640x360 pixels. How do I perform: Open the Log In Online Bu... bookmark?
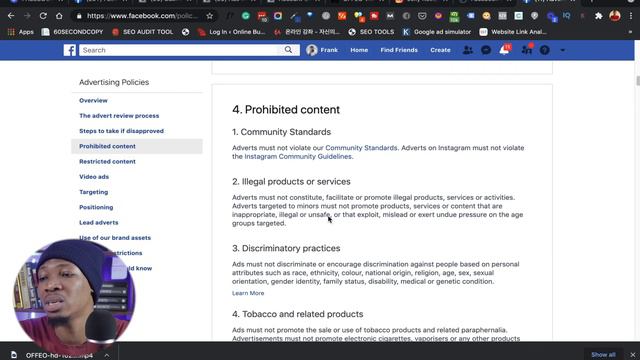[x=231, y=32]
